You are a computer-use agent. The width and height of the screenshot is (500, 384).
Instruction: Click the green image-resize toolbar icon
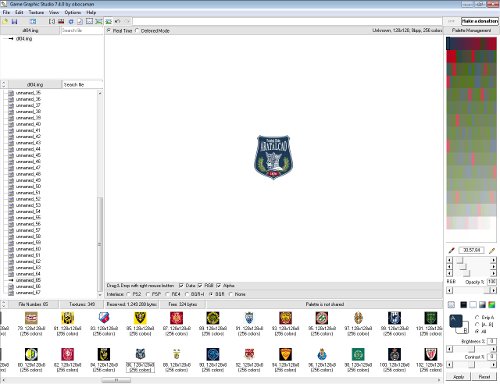click(x=99, y=21)
